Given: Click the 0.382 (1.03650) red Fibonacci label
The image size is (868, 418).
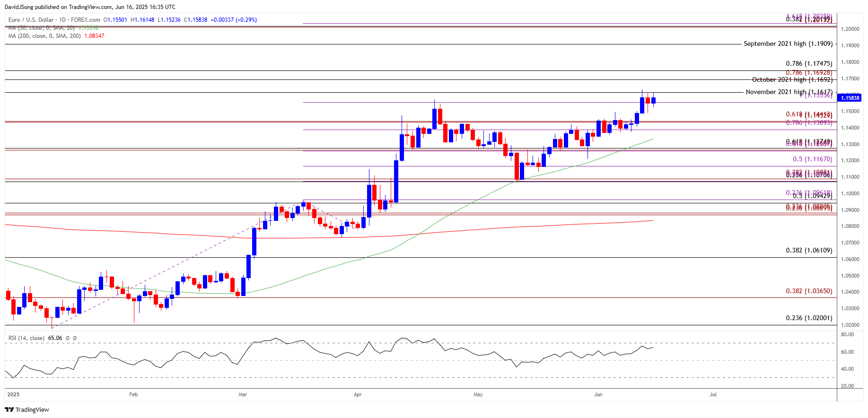Looking at the screenshot, I should 809,291.
